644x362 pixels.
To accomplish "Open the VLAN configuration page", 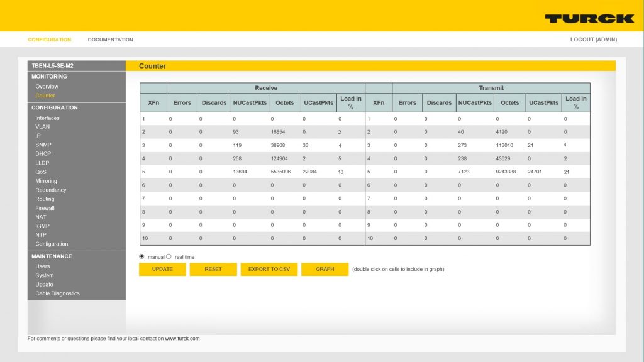I will [x=42, y=127].
